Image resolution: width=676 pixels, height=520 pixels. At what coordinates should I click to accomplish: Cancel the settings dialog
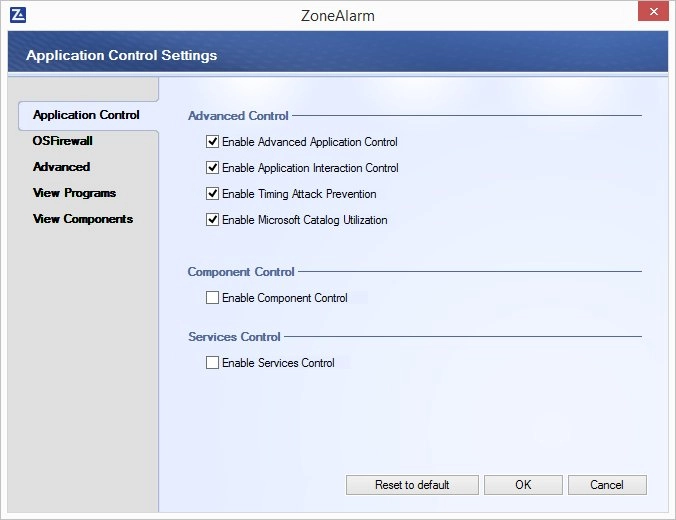coord(607,485)
